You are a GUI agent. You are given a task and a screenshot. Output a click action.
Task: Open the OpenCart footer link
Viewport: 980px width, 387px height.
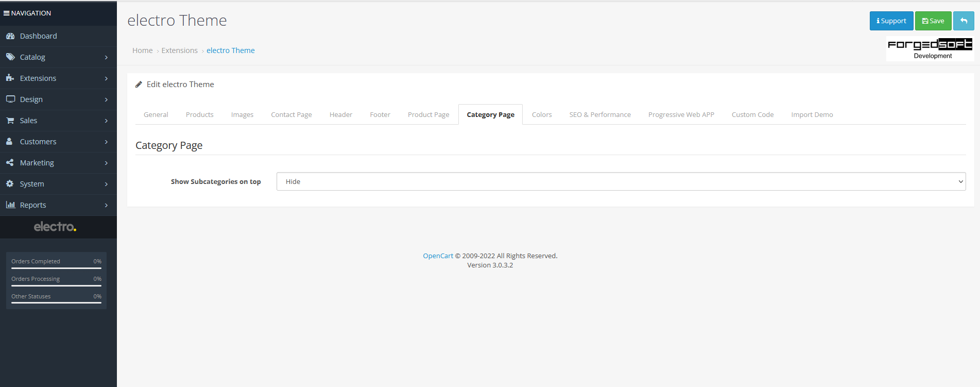(x=438, y=256)
